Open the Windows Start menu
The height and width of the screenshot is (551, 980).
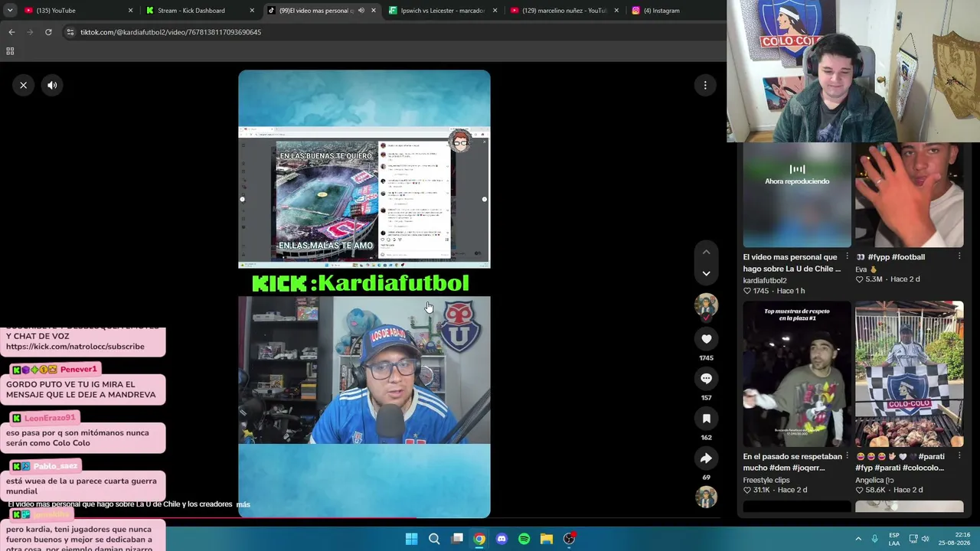pyautogui.click(x=411, y=539)
